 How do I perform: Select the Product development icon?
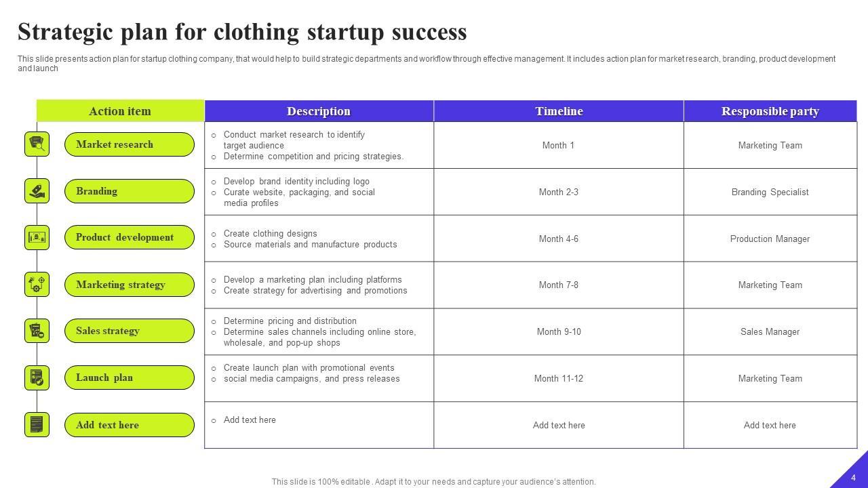coord(37,237)
